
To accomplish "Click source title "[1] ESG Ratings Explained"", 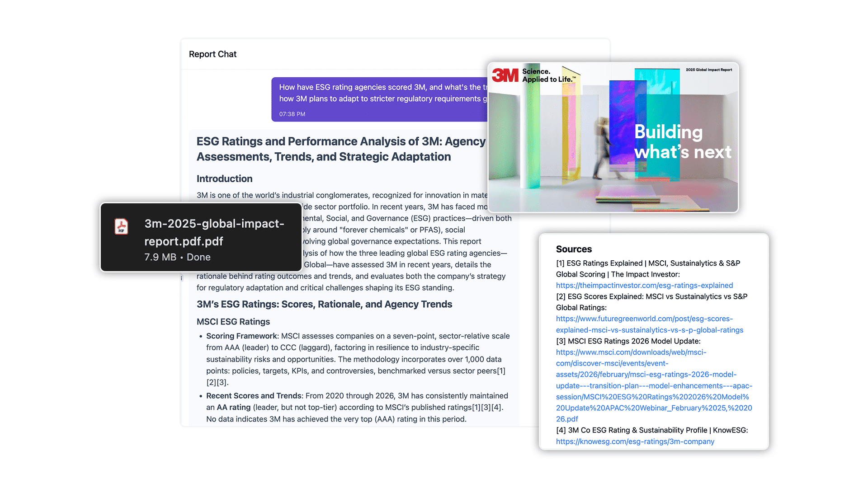I will [x=648, y=269].
